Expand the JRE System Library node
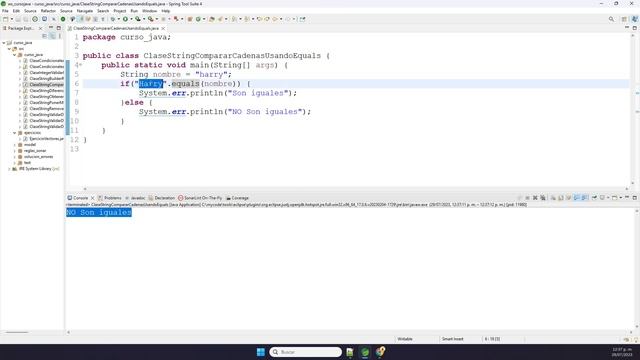 point(9,169)
